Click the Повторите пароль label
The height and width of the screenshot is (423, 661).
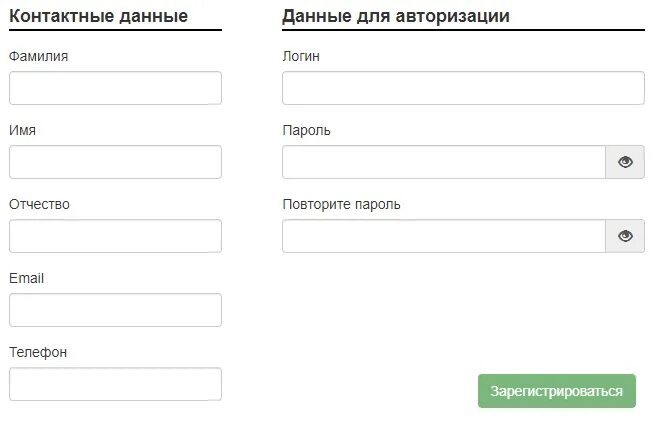click(341, 205)
